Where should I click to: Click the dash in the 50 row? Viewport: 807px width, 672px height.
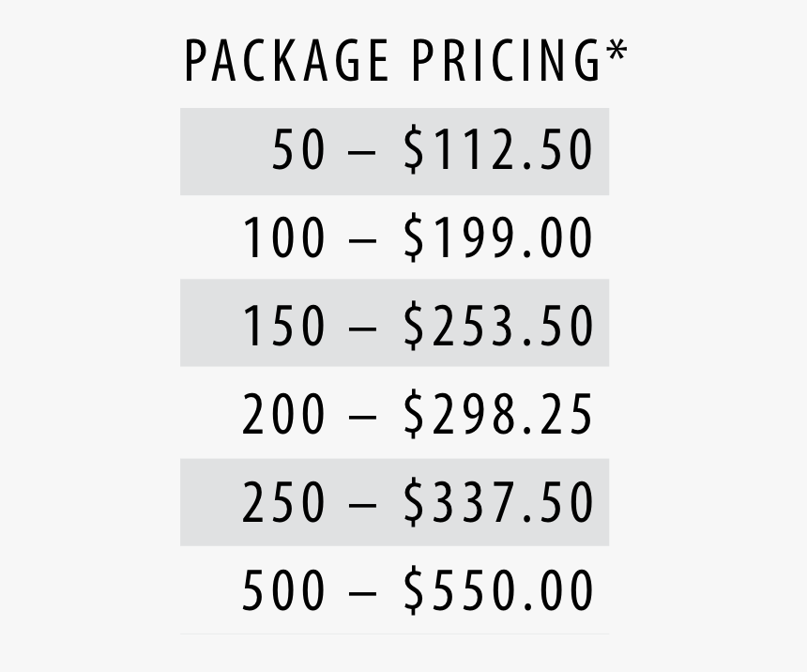click(364, 153)
